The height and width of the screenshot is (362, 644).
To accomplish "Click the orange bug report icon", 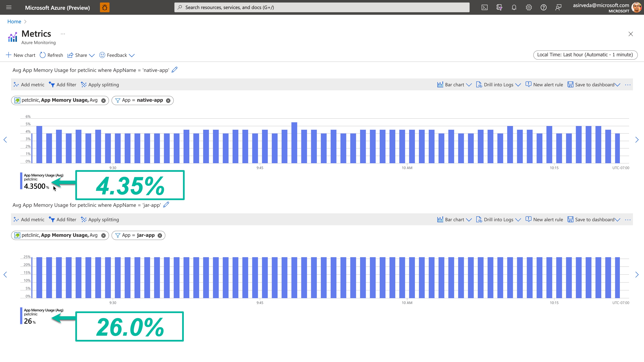I will (x=104, y=8).
